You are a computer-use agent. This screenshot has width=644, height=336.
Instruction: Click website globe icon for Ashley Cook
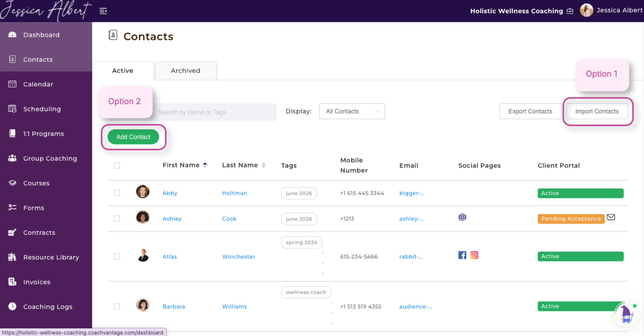click(462, 217)
